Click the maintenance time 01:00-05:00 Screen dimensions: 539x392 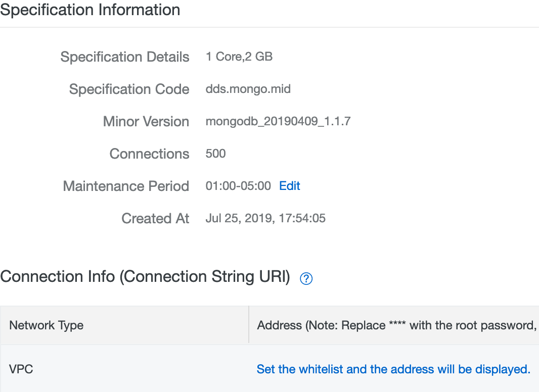tap(238, 186)
